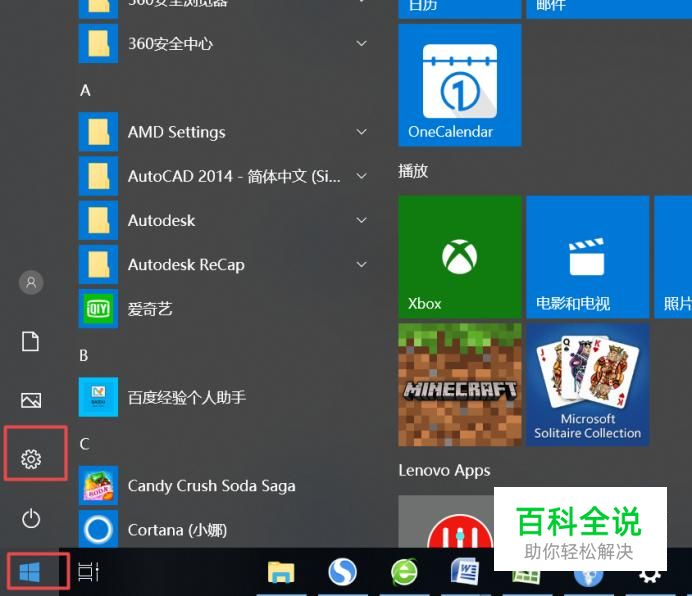Jump via the letter B header
The image size is (692, 596).
[84, 355]
